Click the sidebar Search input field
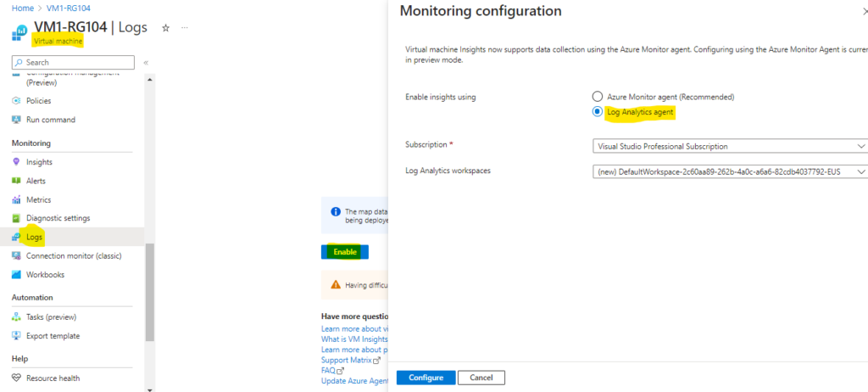The width and height of the screenshot is (868, 392). (73, 62)
